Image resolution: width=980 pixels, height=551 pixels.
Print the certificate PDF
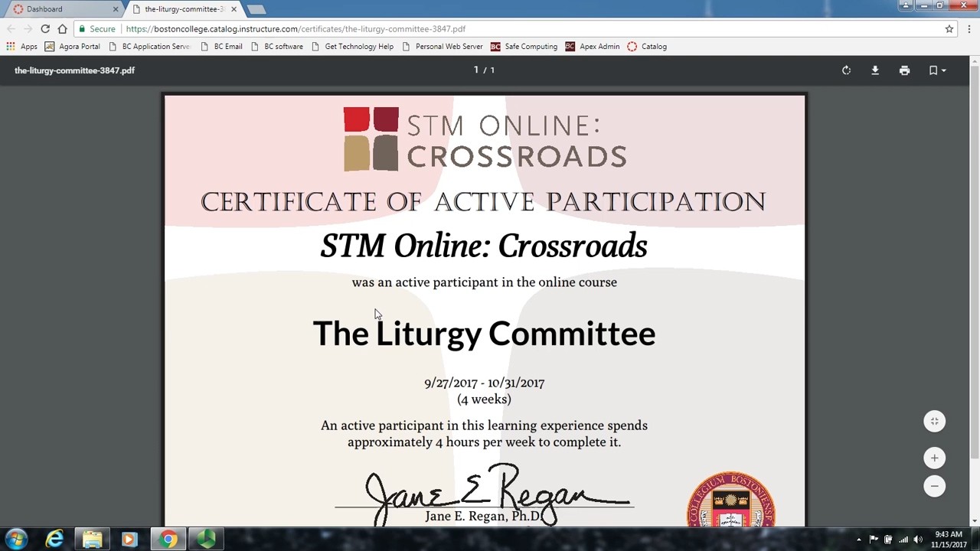click(x=904, y=70)
